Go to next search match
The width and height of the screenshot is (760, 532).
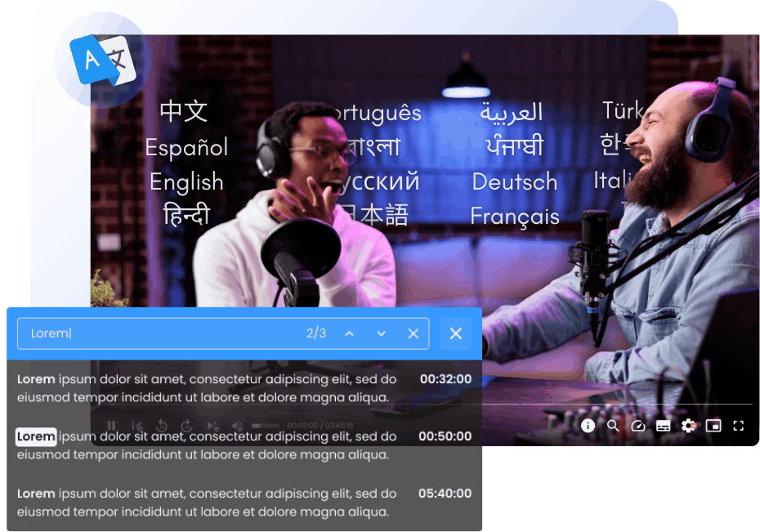381,333
